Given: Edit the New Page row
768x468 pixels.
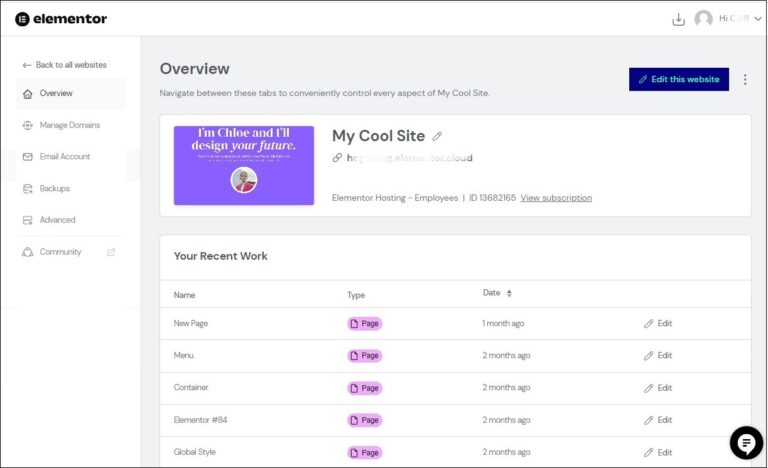Looking at the screenshot, I should point(658,323).
